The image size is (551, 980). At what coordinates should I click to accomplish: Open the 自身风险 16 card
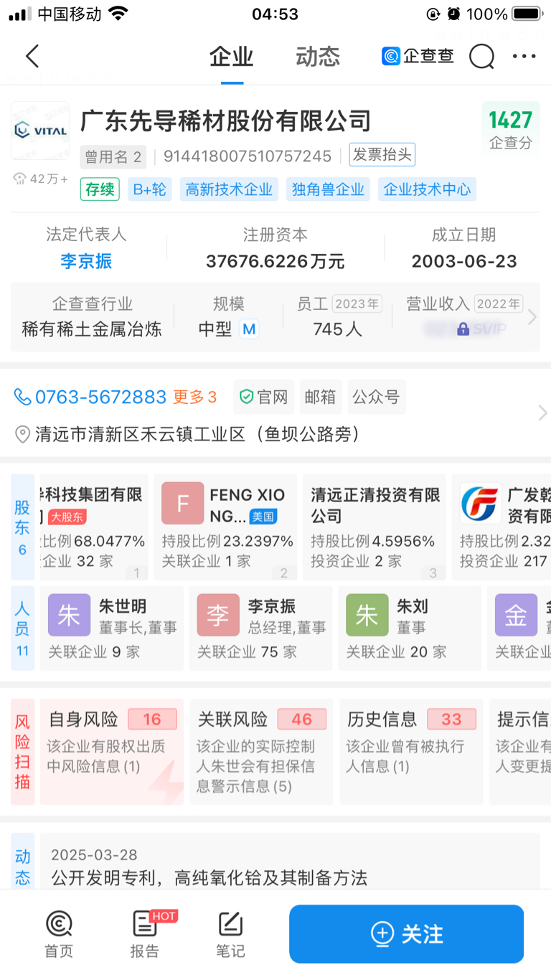[x=112, y=752]
